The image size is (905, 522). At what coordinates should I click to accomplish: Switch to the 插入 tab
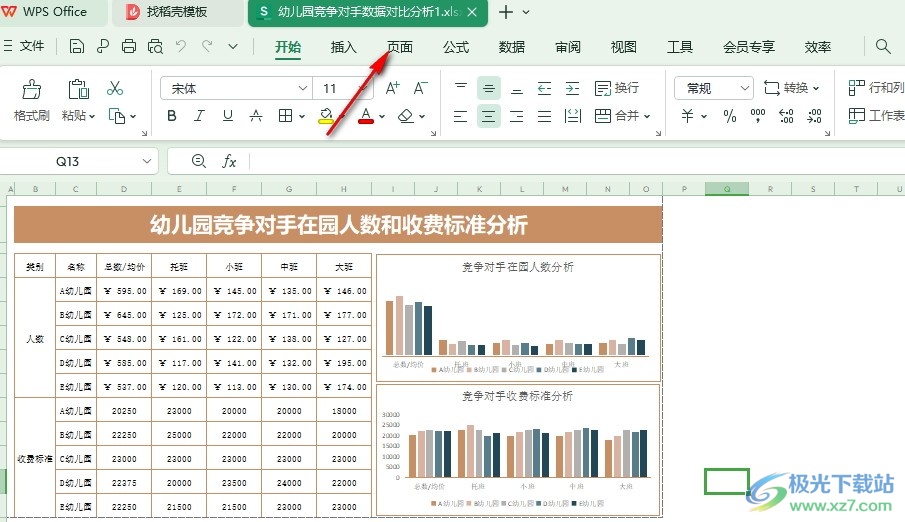pyautogui.click(x=343, y=47)
